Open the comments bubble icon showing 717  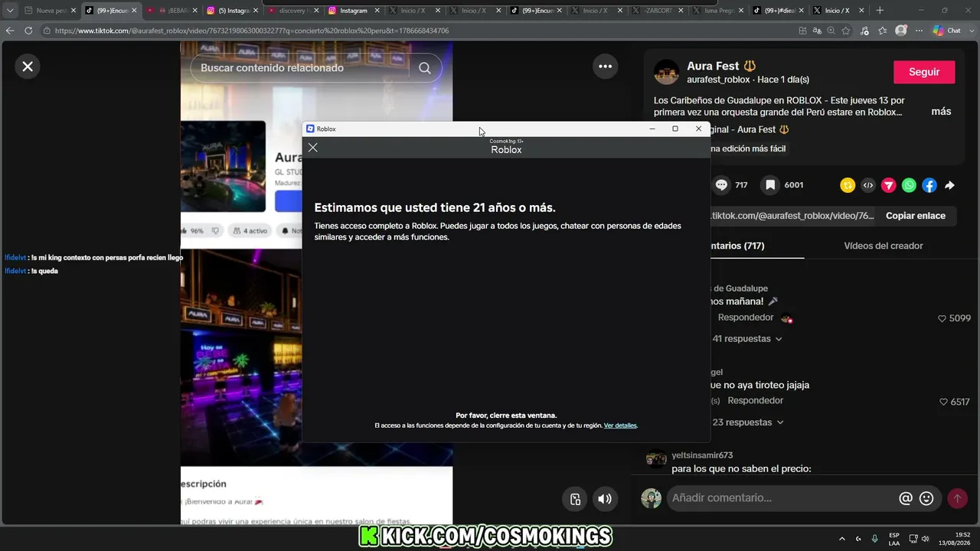[x=721, y=185]
